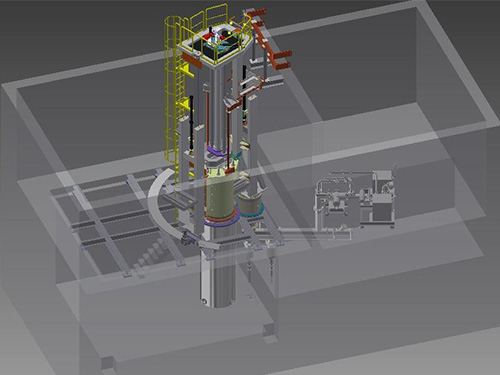Pick the pump equipment skid on right
The height and width of the screenshot is (375, 500).
pyautogui.click(x=355, y=200)
